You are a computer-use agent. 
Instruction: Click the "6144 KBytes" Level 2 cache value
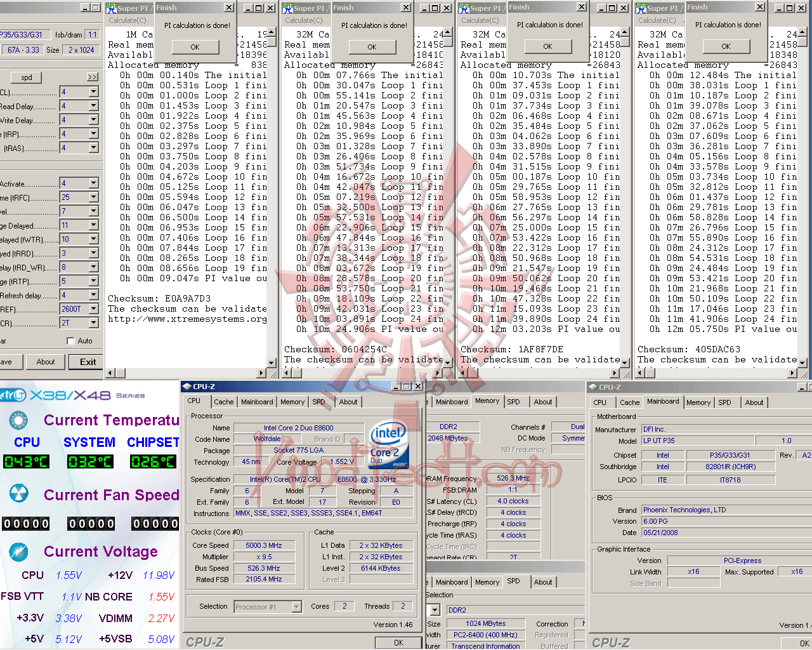(x=381, y=568)
